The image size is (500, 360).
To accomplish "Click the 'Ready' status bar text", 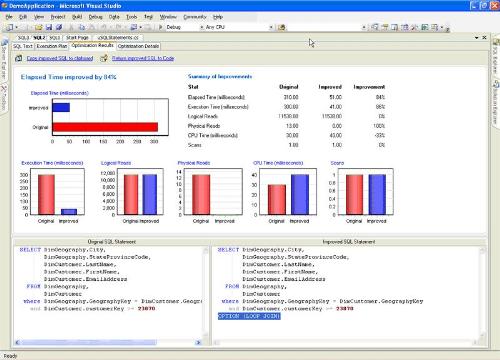I will coord(10,356).
